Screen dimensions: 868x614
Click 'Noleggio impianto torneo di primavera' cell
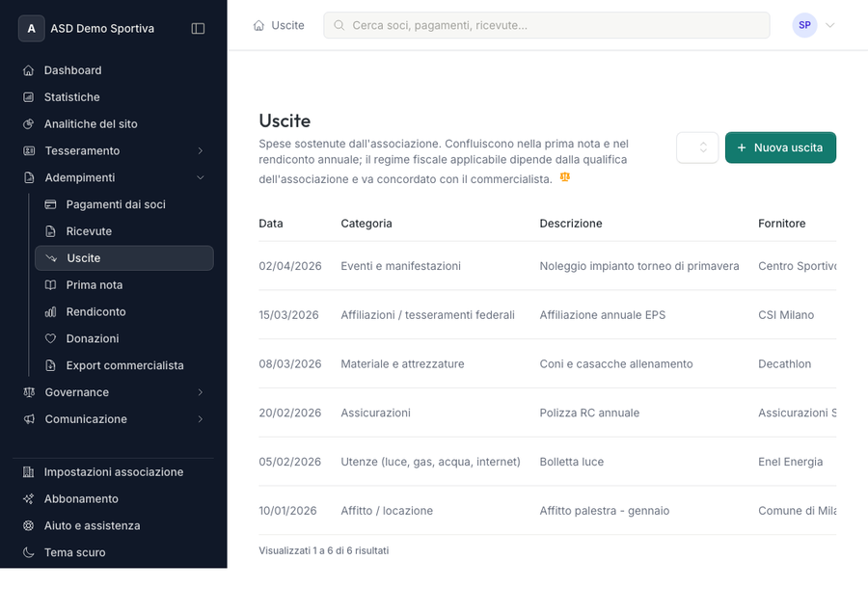(x=639, y=266)
